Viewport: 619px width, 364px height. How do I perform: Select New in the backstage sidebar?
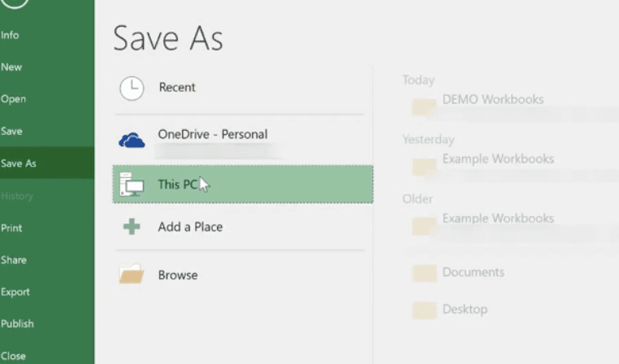pyautogui.click(x=11, y=67)
